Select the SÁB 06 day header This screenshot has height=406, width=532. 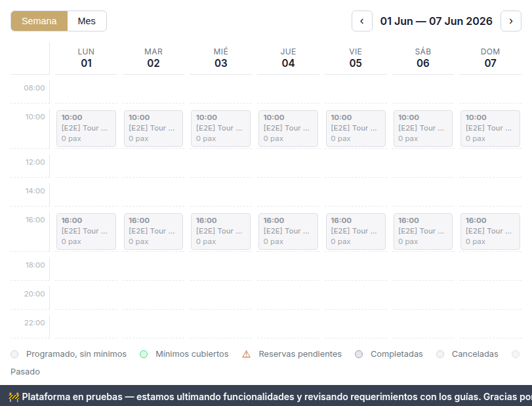click(x=422, y=58)
